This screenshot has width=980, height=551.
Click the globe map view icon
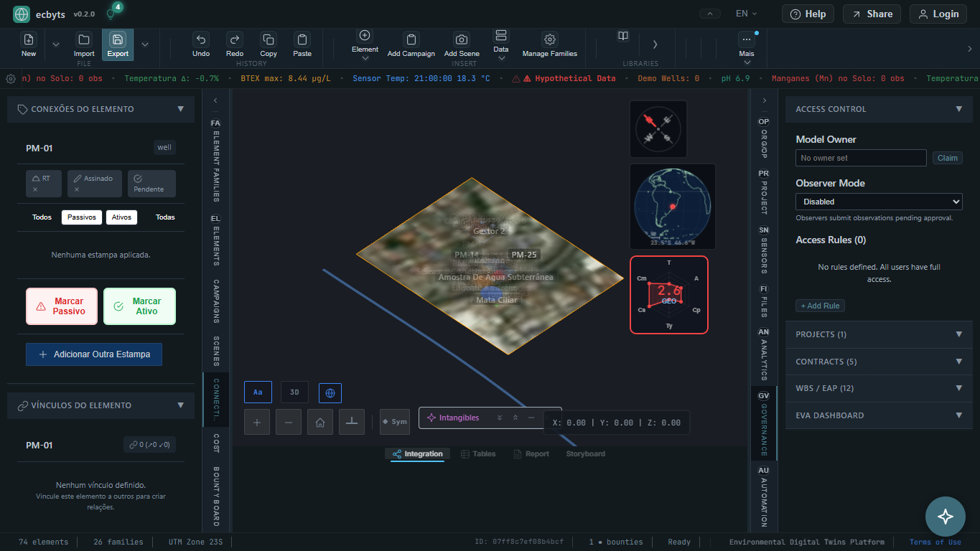pyautogui.click(x=330, y=392)
